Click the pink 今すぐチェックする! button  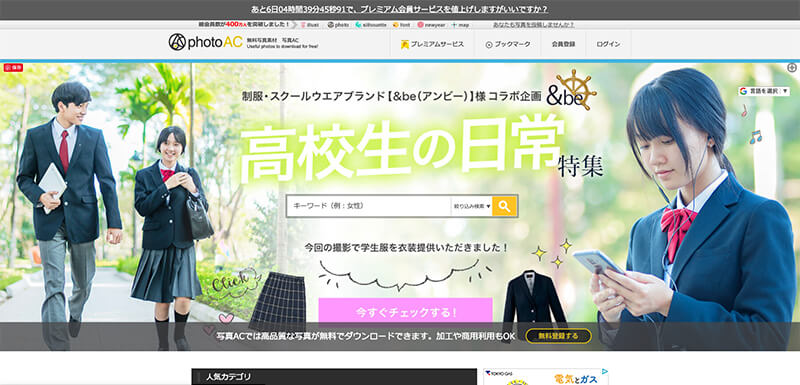[406, 311]
